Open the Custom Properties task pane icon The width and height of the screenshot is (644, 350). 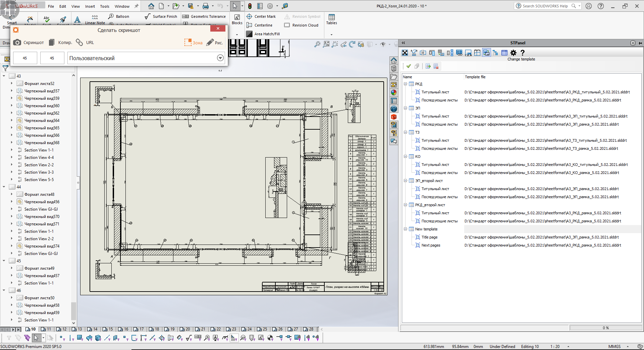tap(394, 101)
